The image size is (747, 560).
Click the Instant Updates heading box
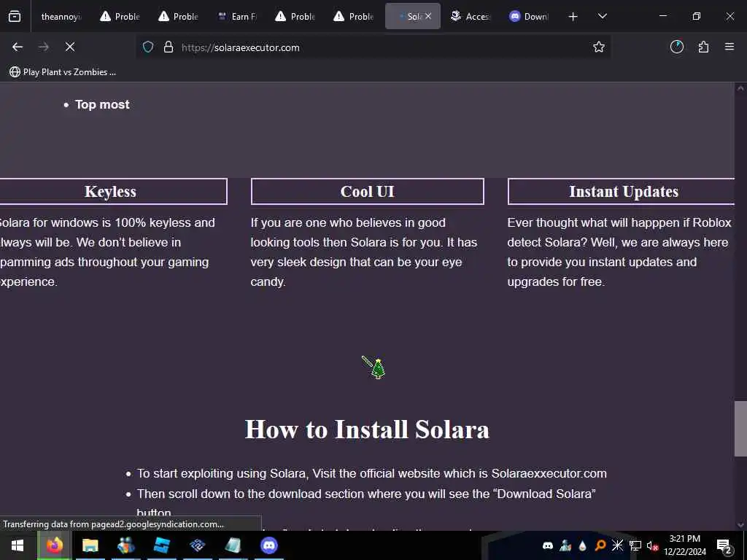(x=622, y=192)
